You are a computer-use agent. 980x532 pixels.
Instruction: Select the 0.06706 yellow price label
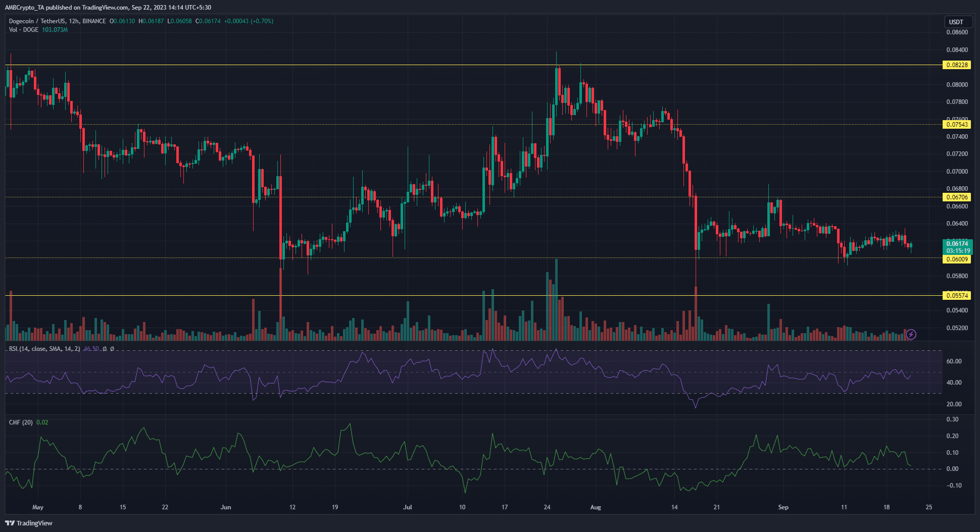957,197
